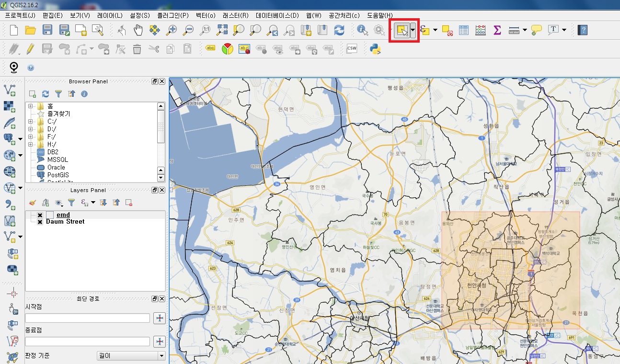Open measure tool dropdown arrow
Image resolution: width=620 pixels, height=364 pixels.
point(525,30)
